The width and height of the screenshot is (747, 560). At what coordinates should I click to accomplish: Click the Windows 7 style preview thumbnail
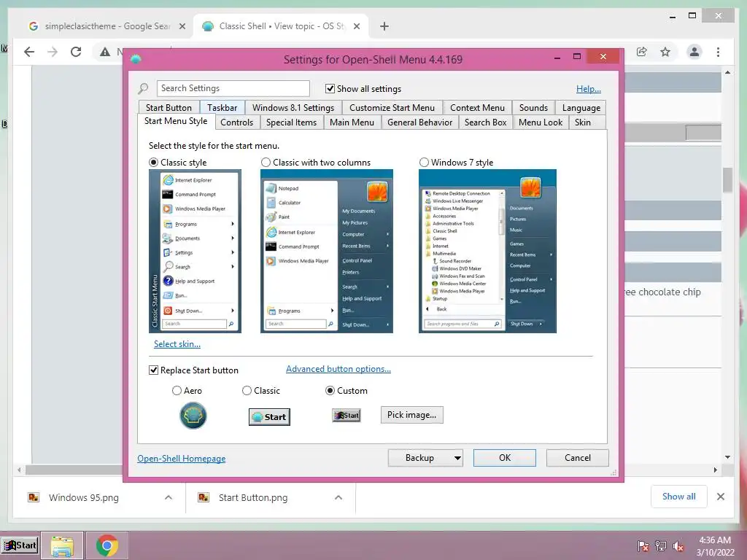[x=487, y=251]
